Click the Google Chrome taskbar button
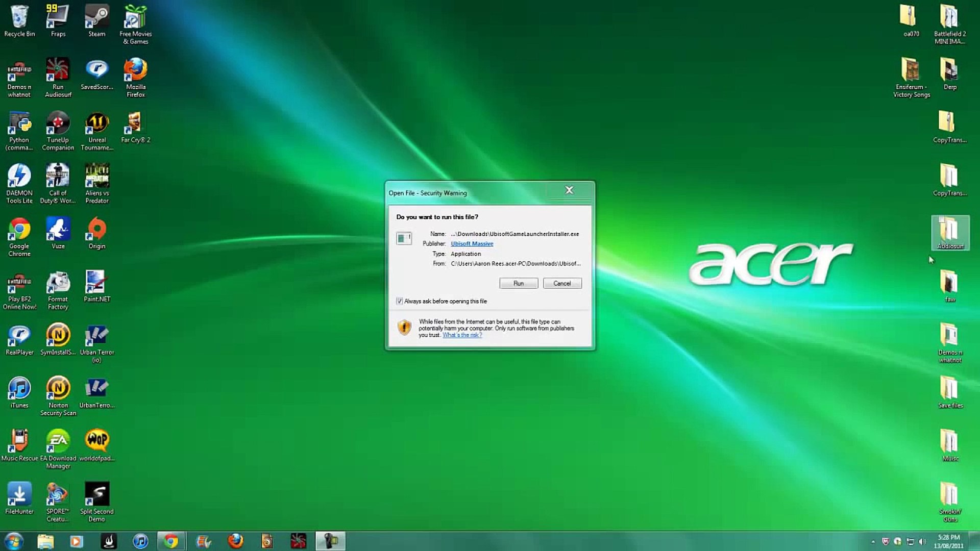The image size is (980, 551). click(x=171, y=541)
